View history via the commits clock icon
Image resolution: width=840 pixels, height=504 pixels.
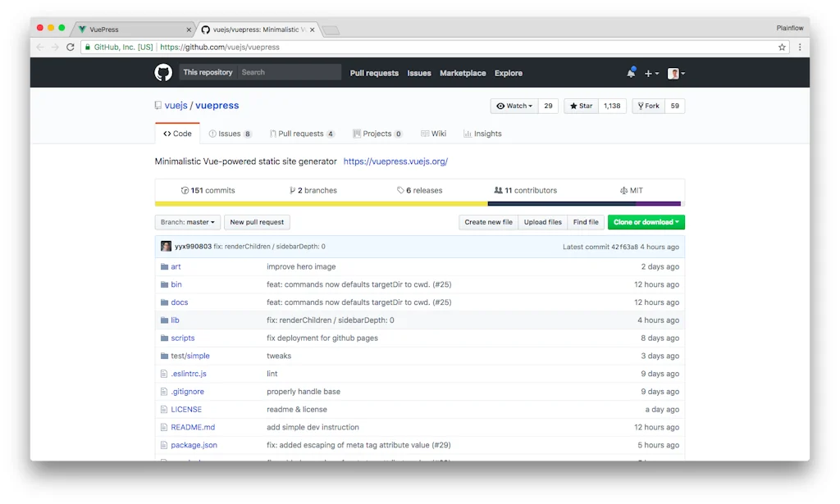pyautogui.click(x=185, y=190)
